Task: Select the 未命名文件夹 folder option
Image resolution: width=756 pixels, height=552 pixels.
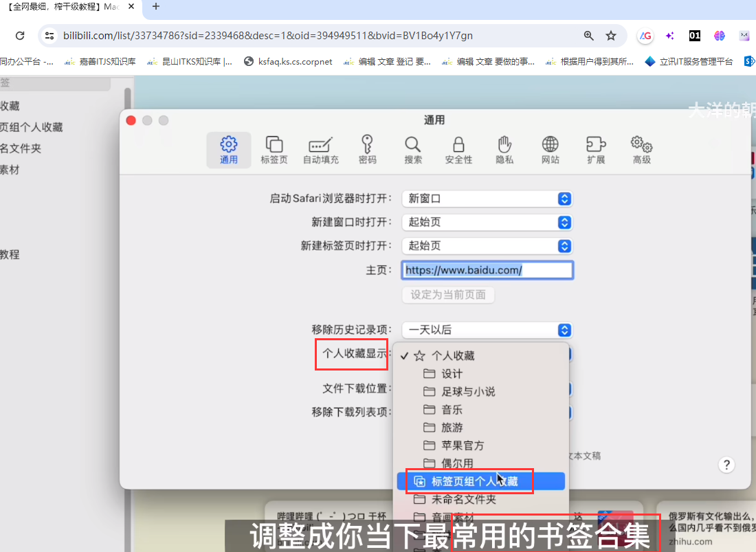Action: [480, 500]
